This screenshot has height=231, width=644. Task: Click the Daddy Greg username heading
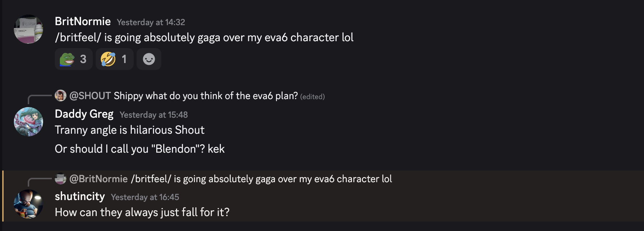pyautogui.click(x=84, y=114)
